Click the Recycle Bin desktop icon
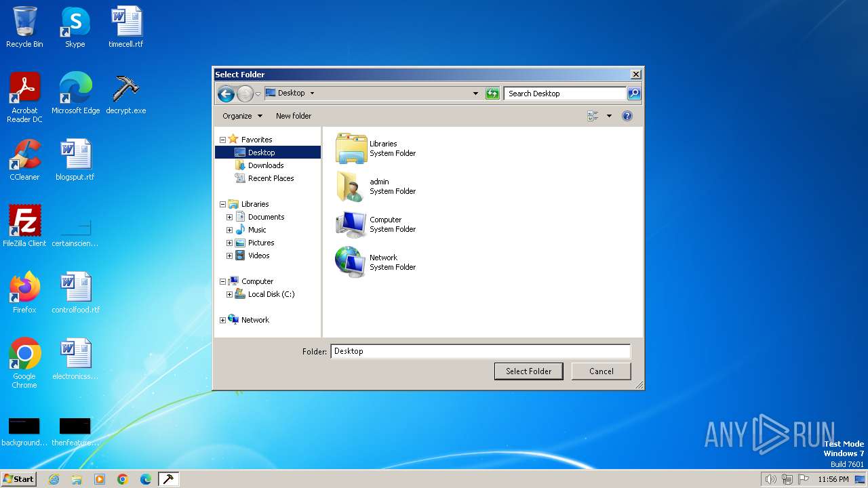868x488 pixels. [x=24, y=27]
